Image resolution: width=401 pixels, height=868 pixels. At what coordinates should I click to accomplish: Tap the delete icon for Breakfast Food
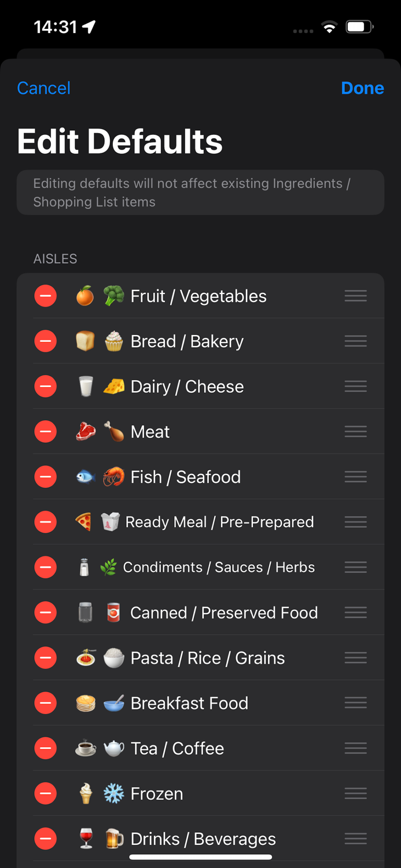pyautogui.click(x=46, y=703)
